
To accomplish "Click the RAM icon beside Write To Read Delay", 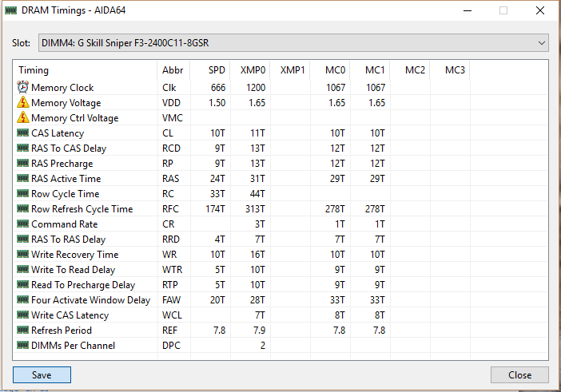I will coord(23,269).
